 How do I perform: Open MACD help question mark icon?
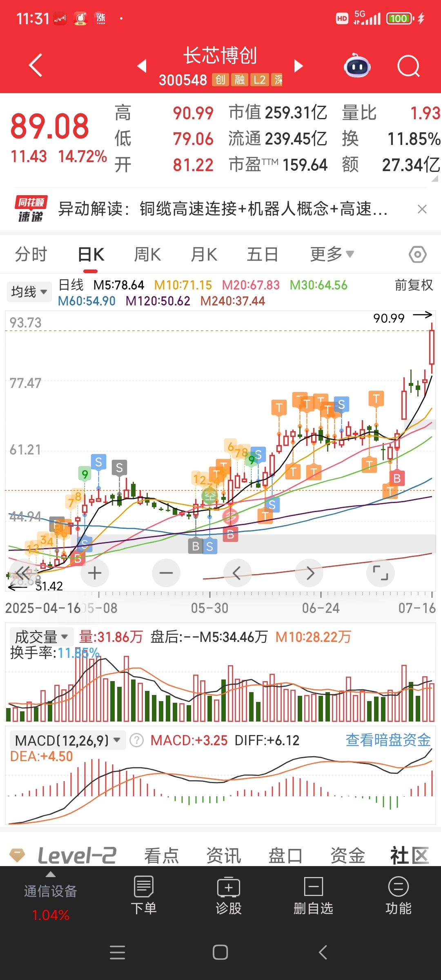pyautogui.click(x=136, y=740)
